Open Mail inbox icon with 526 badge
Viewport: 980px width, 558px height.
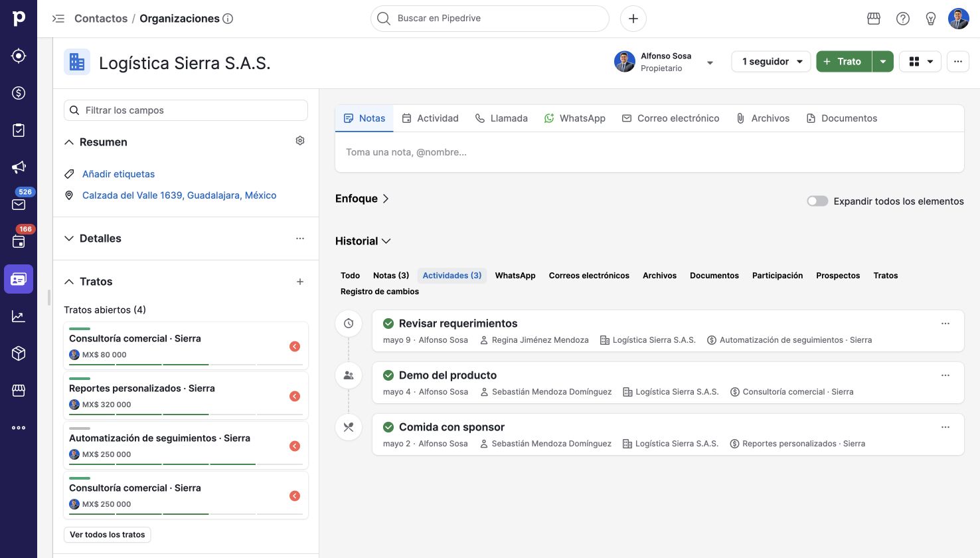coord(19,205)
